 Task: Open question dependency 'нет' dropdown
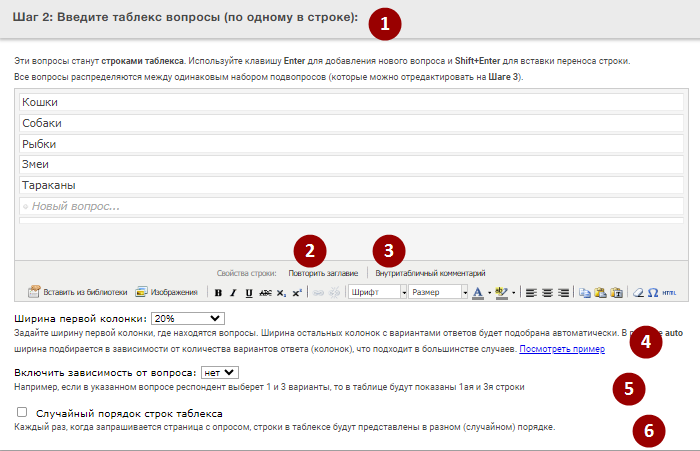218,372
